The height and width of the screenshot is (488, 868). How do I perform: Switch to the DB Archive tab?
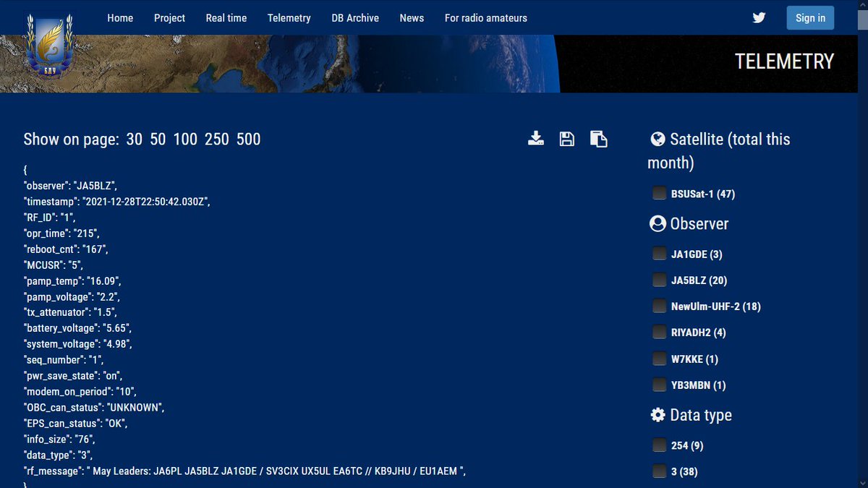(355, 17)
